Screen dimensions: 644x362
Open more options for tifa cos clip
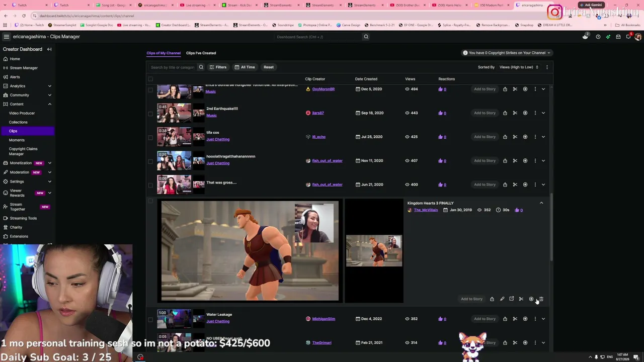(535, 137)
